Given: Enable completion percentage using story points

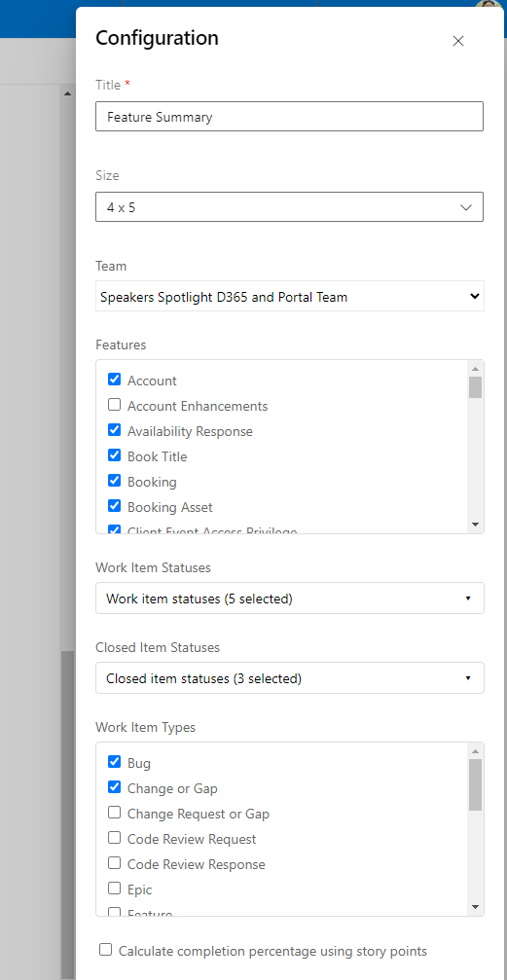Looking at the screenshot, I should [x=106, y=950].
